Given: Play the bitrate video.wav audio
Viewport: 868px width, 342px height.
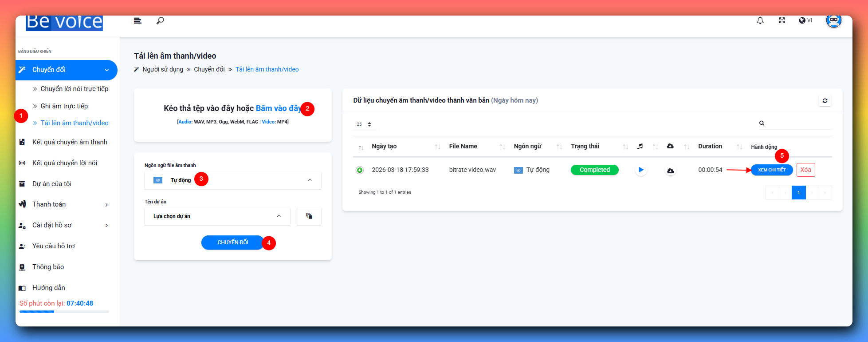Looking at the screenshot, I should pos(640,170).
